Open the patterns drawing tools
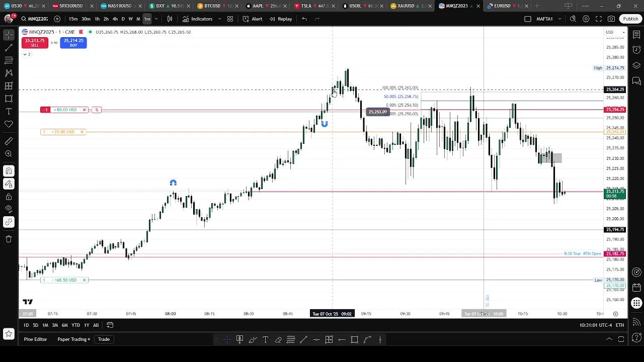 click(x=9, y=73)
